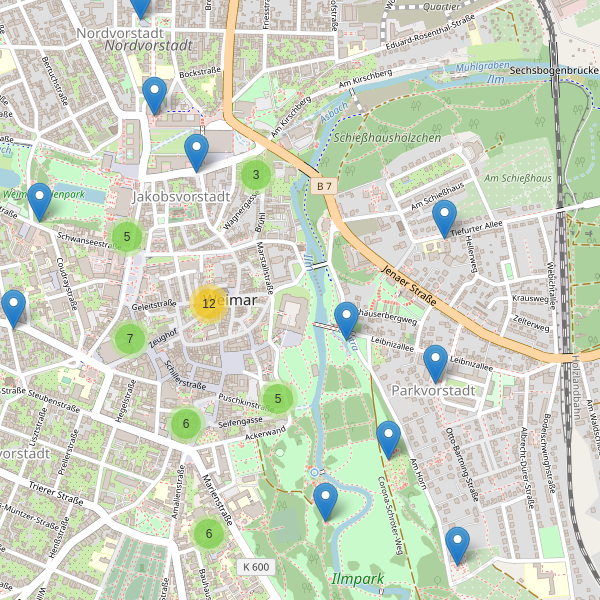Screen dimensions: 600x600
Task: Select the blue pin in Weimarhallenpark
Action: 40,202
